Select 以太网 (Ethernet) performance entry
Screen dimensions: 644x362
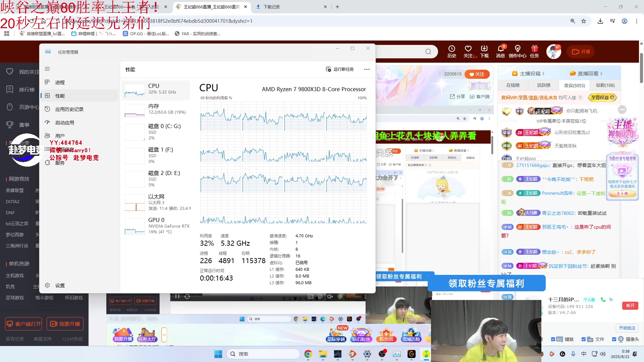pyautogui.click(x=156, y=203)
